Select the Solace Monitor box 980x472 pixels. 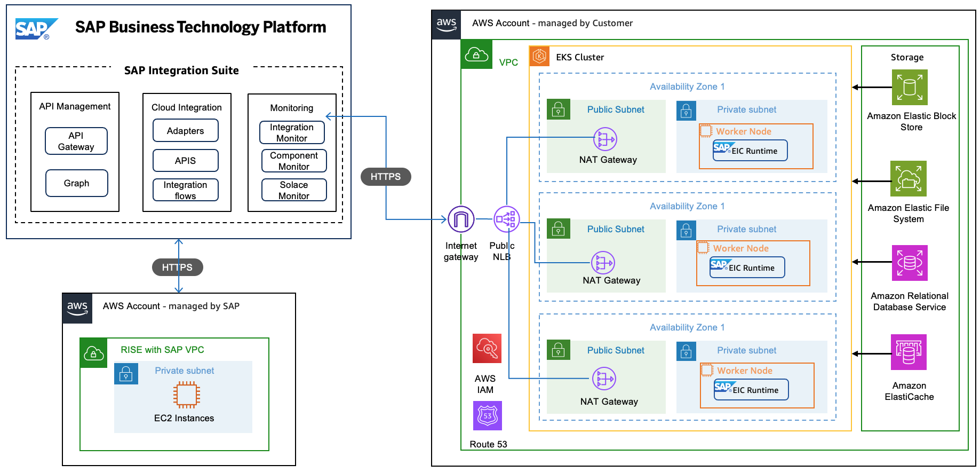[294, 190]
